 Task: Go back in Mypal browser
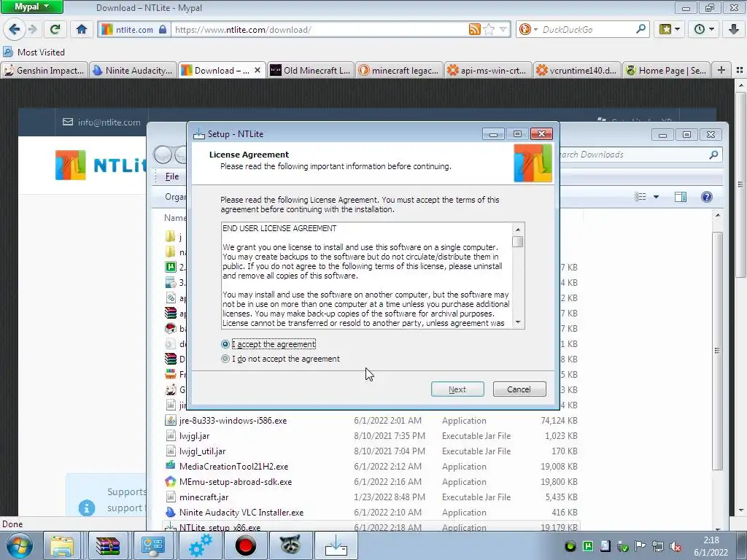pyautogui.click(x=14, y=29)
